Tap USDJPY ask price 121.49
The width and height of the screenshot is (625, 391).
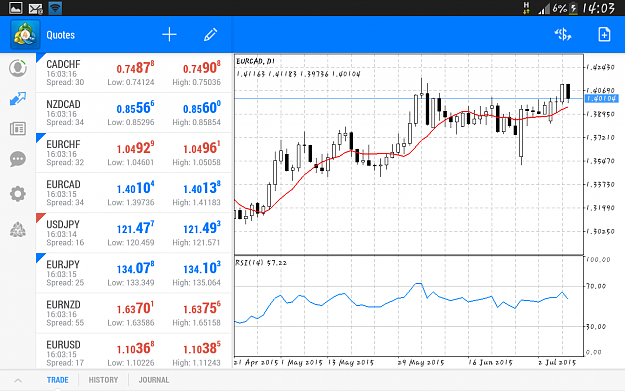[202, 228]
